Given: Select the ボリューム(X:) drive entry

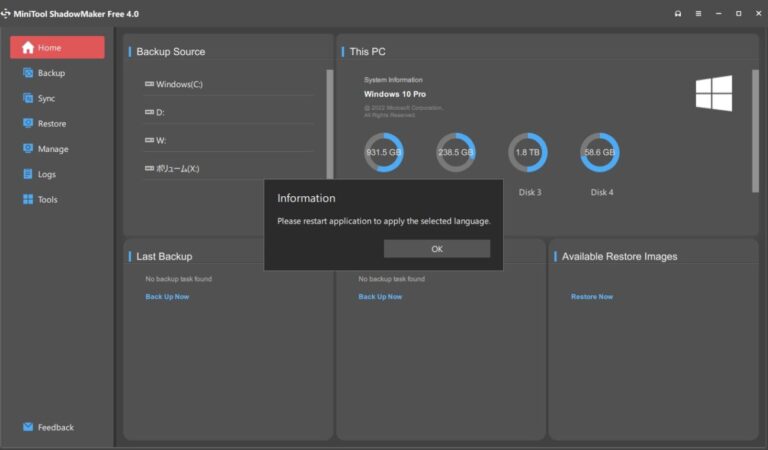Looking at the screenshot, I should click(178, 168).
